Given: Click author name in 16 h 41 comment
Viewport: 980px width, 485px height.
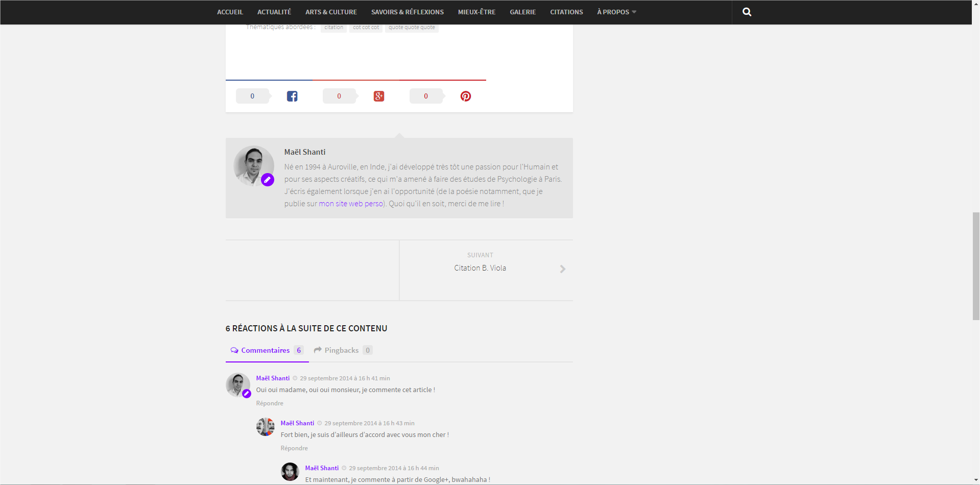Looking at the screenshot, I should click(273, 378).
